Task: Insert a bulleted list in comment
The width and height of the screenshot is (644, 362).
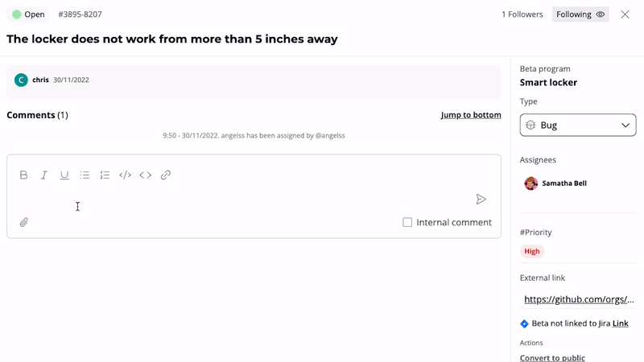Action: pyautogui.click(x=85, y=175)
